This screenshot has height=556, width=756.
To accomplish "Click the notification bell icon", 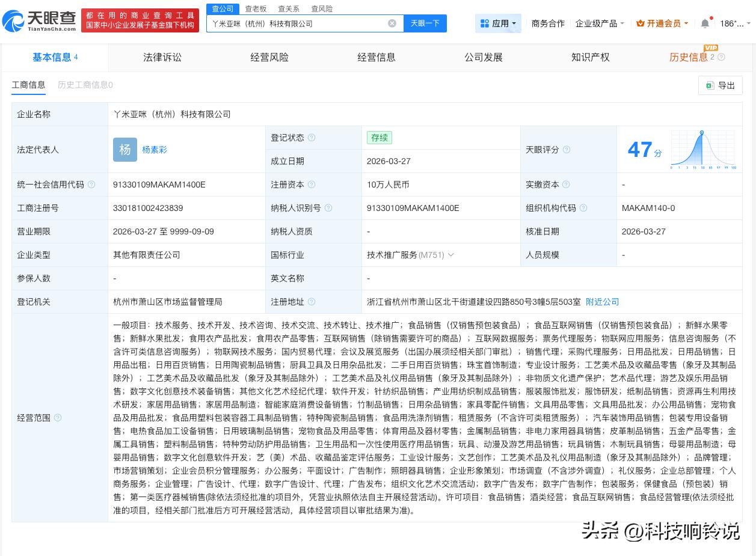I will 704,23.
